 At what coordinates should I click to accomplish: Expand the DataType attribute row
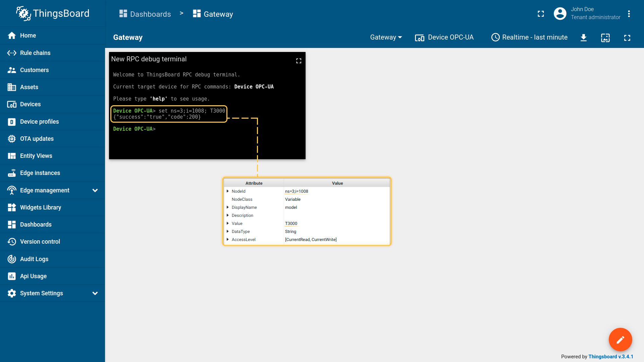click(x=228, y=231)
